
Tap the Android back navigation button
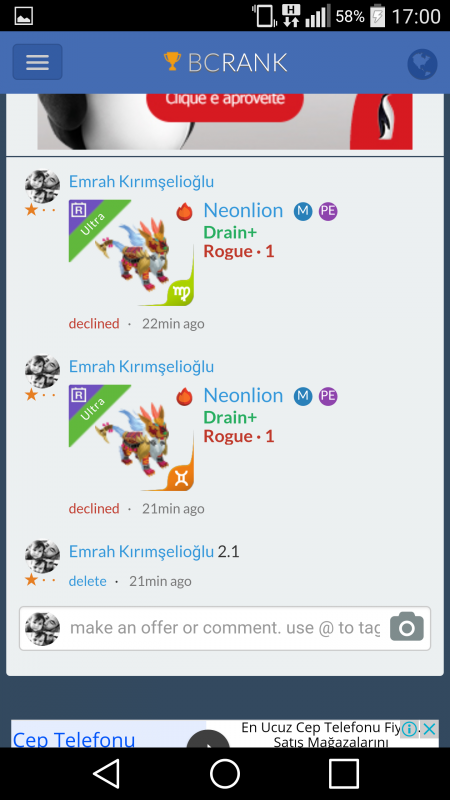(x=107, y=773)
